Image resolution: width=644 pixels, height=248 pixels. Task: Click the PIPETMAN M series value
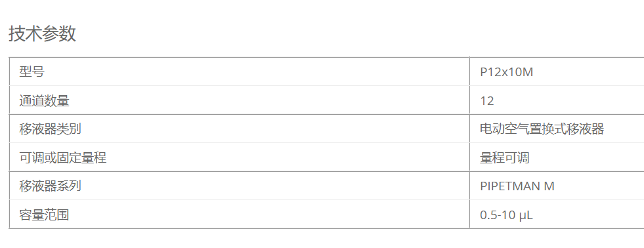(517, 186)
